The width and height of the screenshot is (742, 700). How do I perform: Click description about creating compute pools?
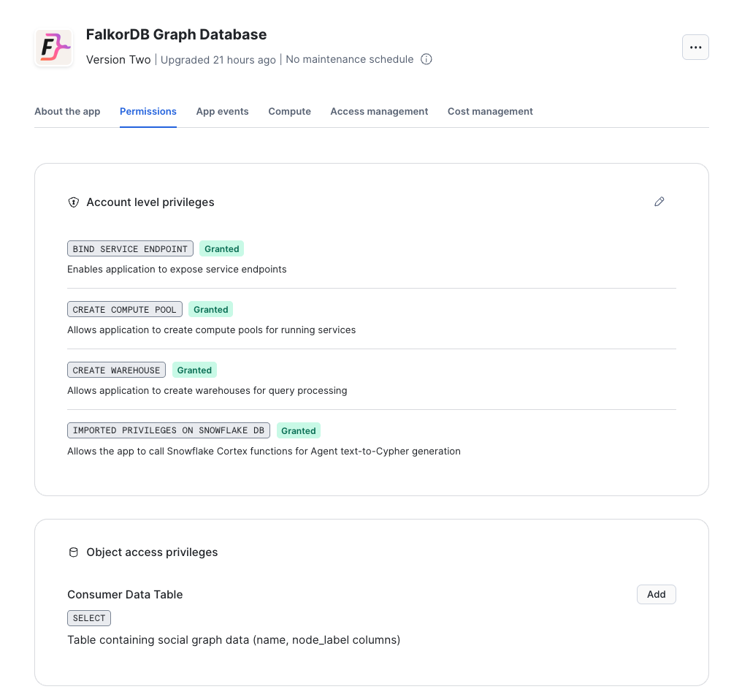click(212, 330)
